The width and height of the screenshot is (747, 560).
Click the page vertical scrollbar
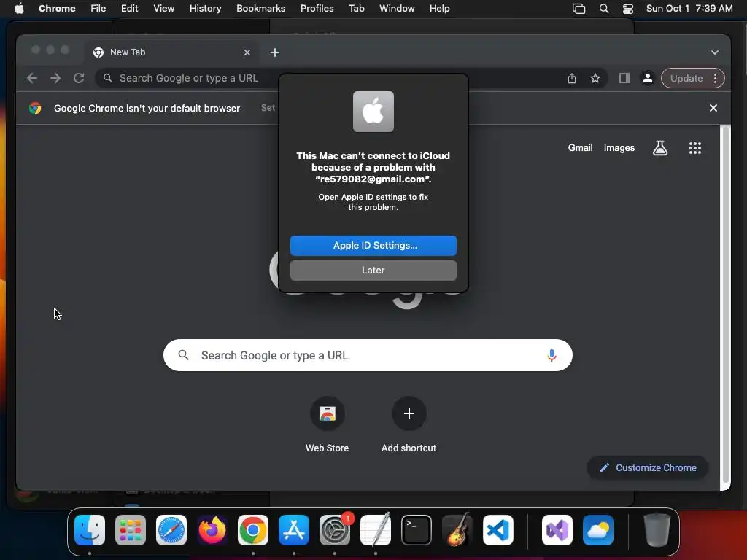point(726,305)
